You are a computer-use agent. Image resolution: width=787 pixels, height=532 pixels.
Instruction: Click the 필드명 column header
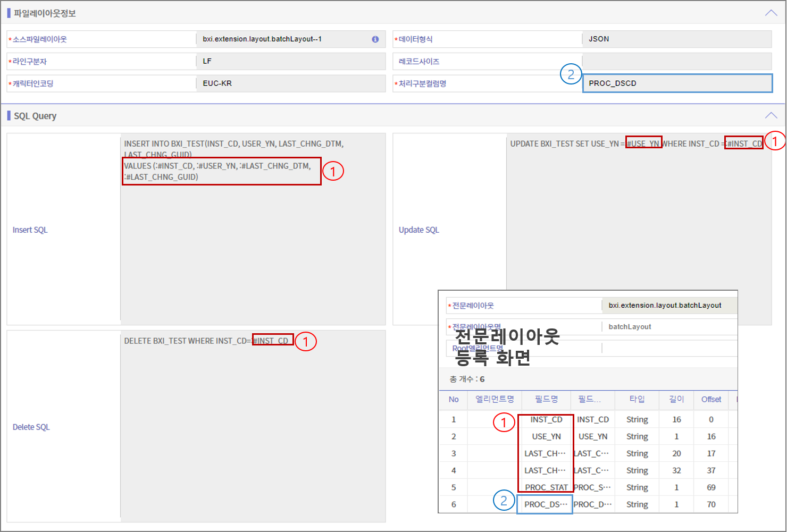tap(546, 400)
